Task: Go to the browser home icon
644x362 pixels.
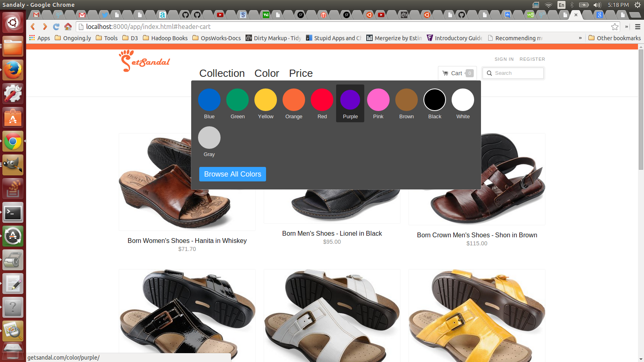Action: [x=68, y=27]
